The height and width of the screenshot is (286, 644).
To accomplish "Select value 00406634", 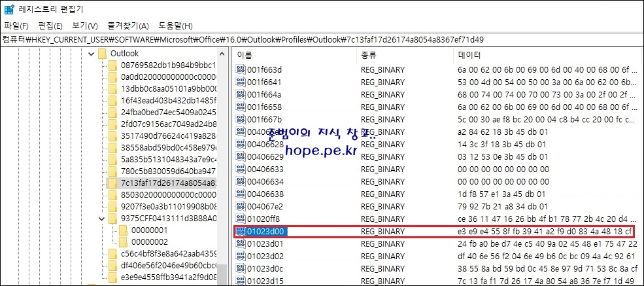I will (265, 182).
